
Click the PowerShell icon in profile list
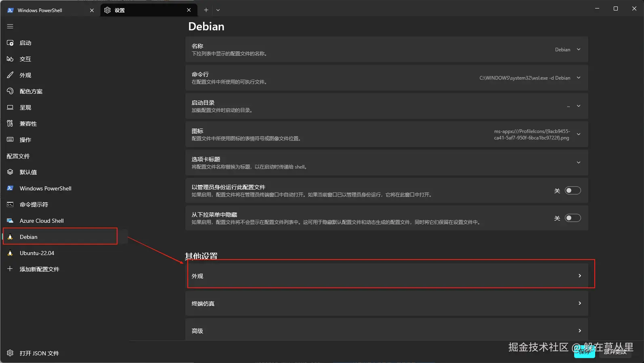pyautogui.click(x=10, y=188)
